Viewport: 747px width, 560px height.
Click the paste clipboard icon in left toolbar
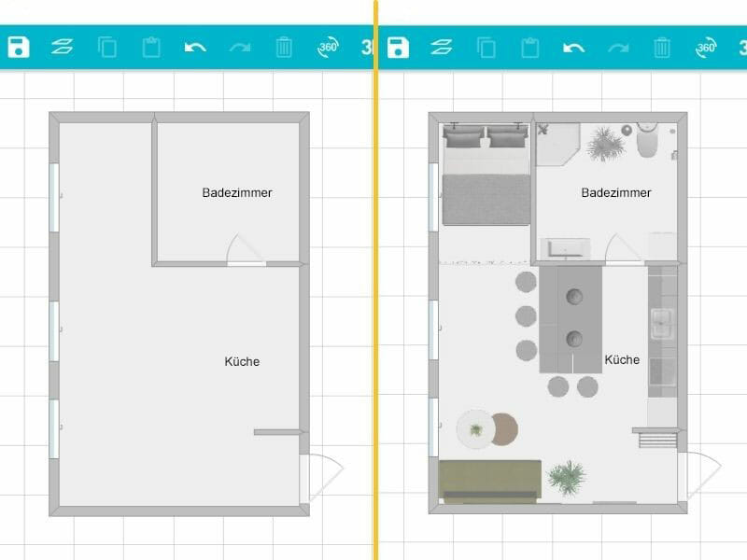[151, 48]
